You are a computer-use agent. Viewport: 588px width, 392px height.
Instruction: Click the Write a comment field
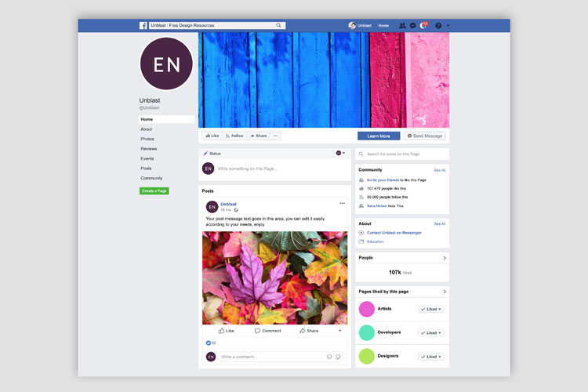pyautogui.click(x=281, y=357)
